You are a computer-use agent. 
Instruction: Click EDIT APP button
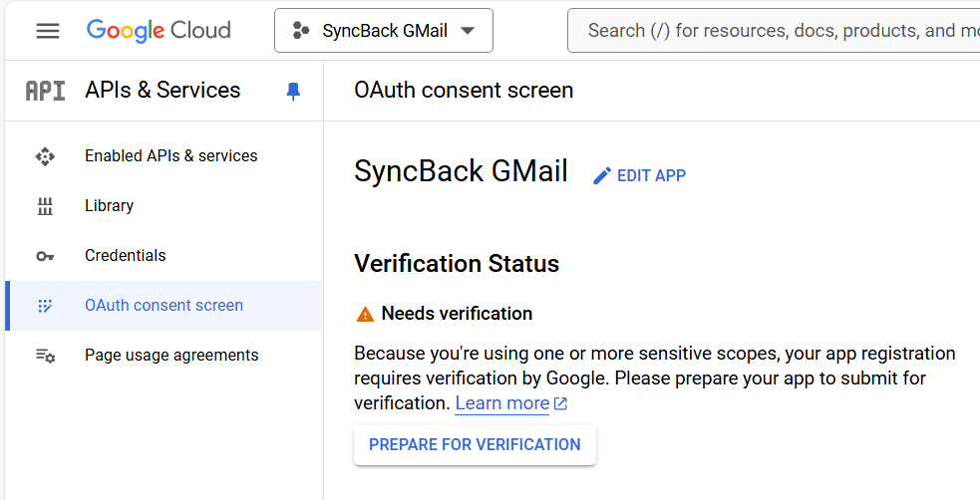pos(639,175)
